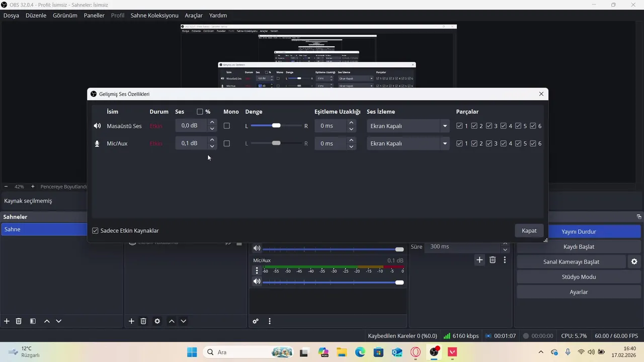Click Sanal Kamerayı Başlat button
This screenshot has height=362, width=644.
point(571,262)
